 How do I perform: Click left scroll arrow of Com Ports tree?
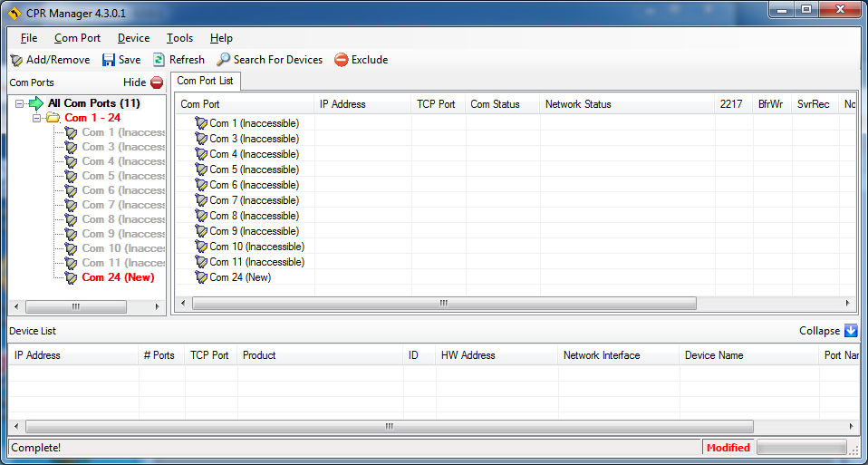point(16,306)
